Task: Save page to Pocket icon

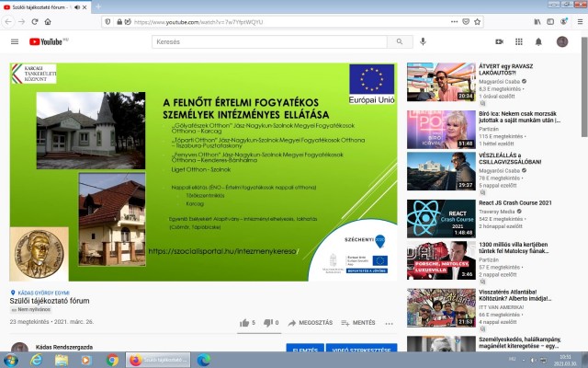Action: [466, 22]
